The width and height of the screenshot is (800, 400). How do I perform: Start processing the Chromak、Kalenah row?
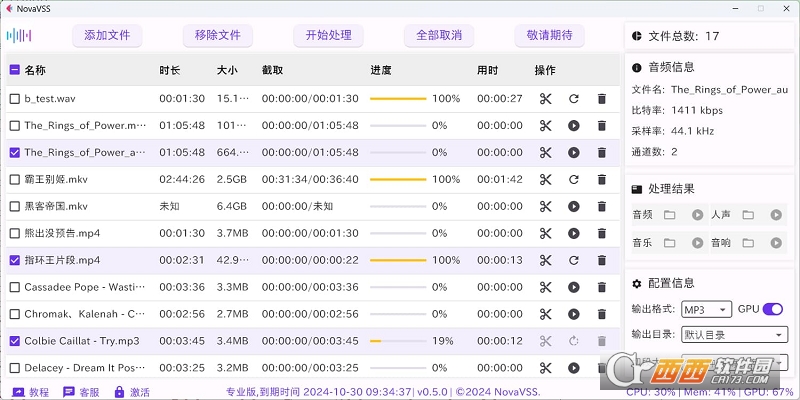point(574,314)
